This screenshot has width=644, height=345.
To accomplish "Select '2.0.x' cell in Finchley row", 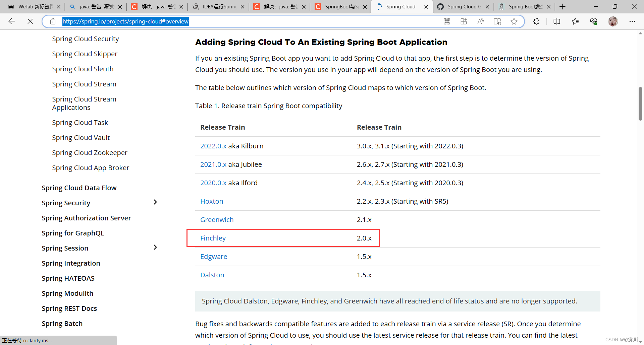I will pyautogui.click(x=364, y=238).
